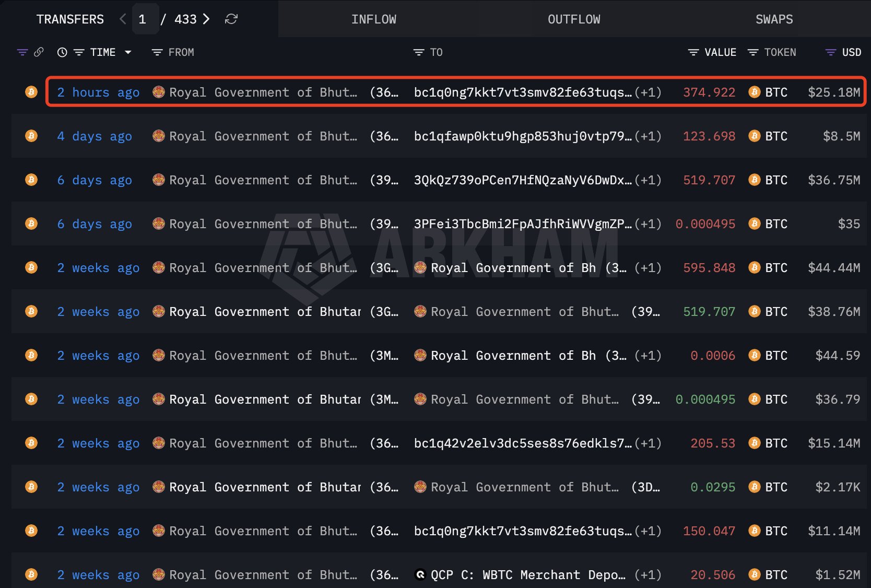Click the copy link icon near filters
This screenshot has width=871, height=588.
pyautogui.click(x=39, y=52)
